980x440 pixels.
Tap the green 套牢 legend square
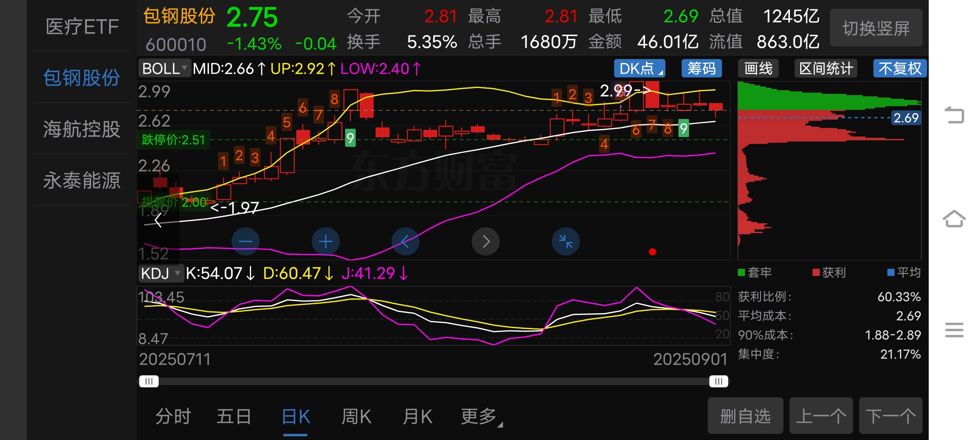pyautogui.click(x=742, y=273)
